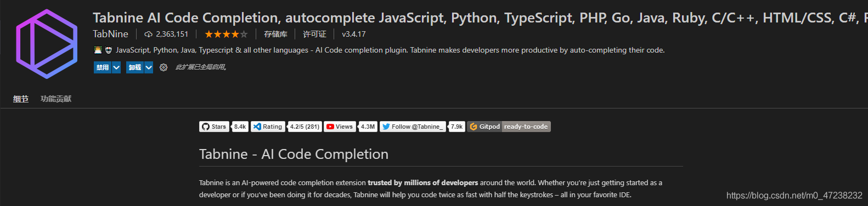Click the GitHub Stars badge

pos(214,127)
